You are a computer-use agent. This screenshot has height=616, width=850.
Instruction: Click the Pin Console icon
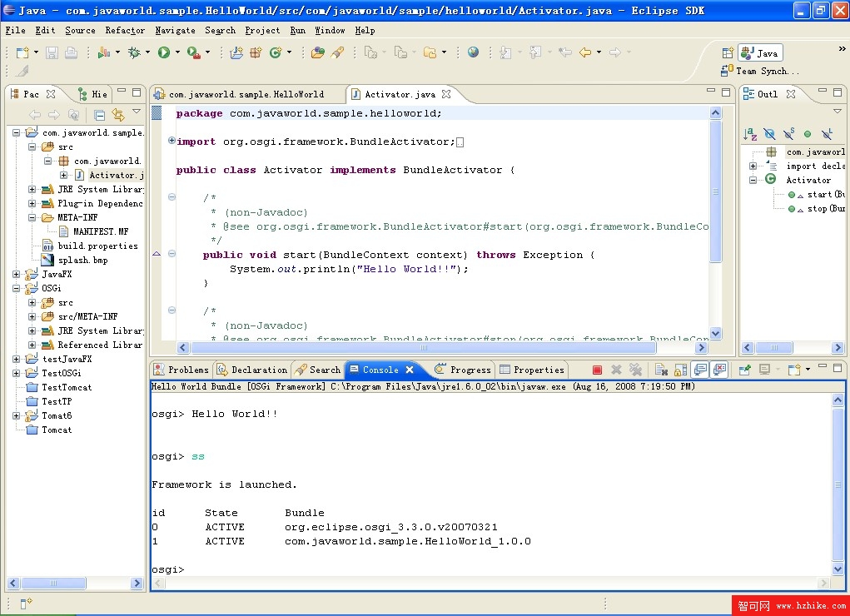[x=745, y=370]
